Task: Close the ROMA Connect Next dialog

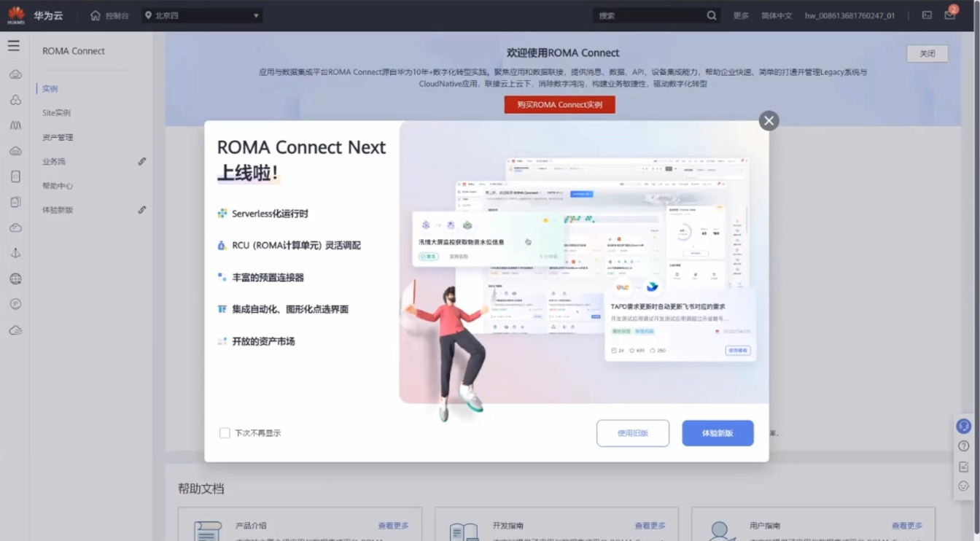Action: [x=769, y=121]
